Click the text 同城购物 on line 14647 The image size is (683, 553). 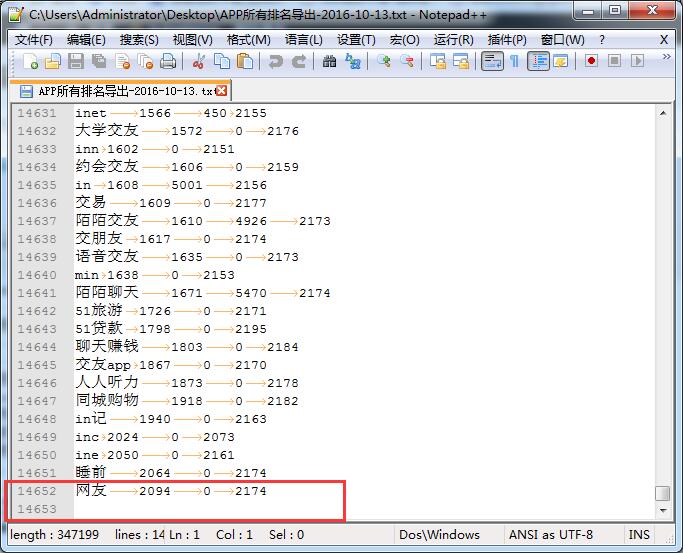pos(107,400)
